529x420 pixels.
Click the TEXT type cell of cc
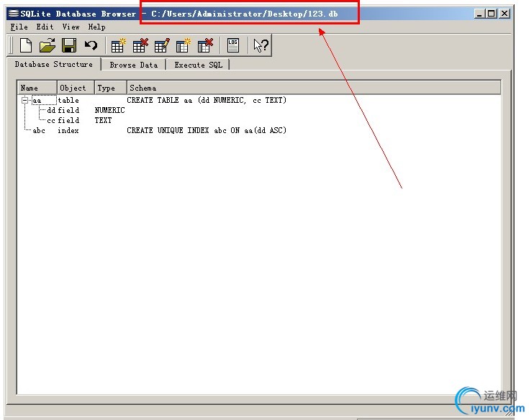[103, 120]
